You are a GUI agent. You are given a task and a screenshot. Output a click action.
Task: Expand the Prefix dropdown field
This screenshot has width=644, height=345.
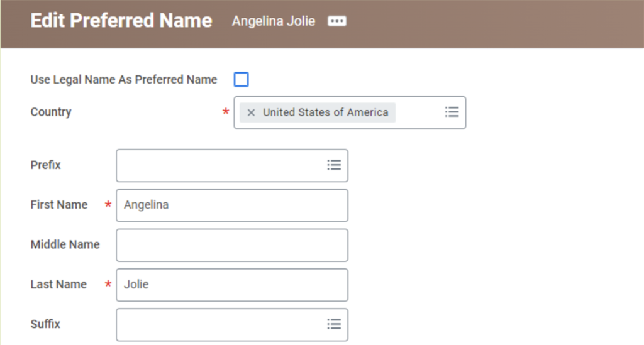pyautogui.click(x=232, y=165)
